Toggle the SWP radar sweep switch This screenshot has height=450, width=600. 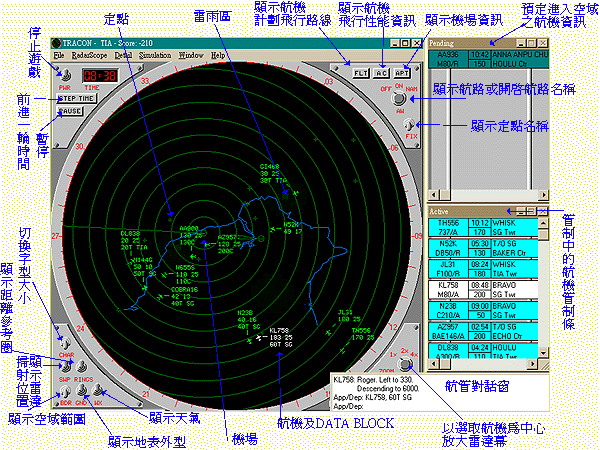pyautogui.click(x=64, y=366)
